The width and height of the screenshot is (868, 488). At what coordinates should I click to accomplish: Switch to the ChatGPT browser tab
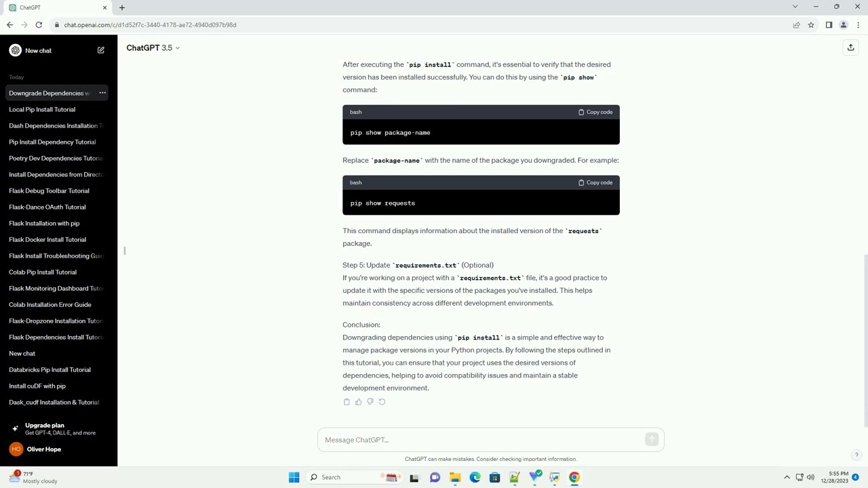pos(58,7)
